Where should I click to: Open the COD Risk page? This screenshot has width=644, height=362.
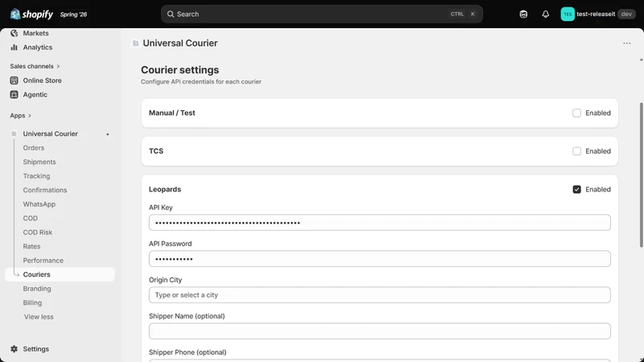click(x=37, y=232)
